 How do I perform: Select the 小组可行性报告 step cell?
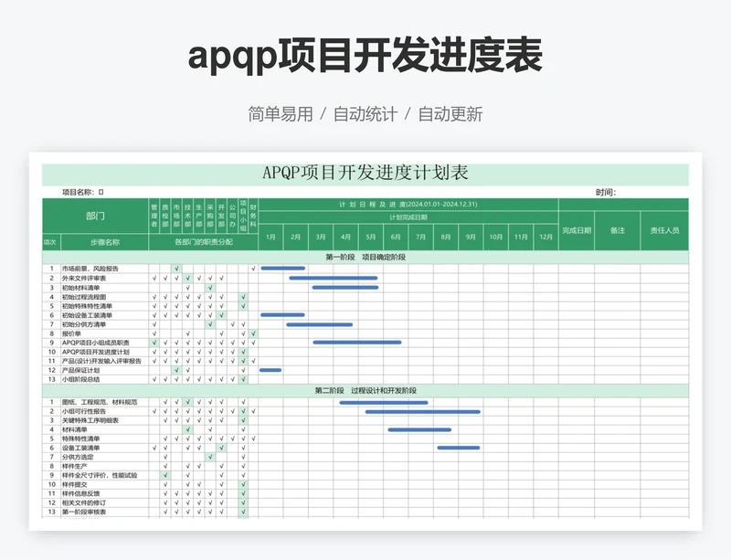104,411
